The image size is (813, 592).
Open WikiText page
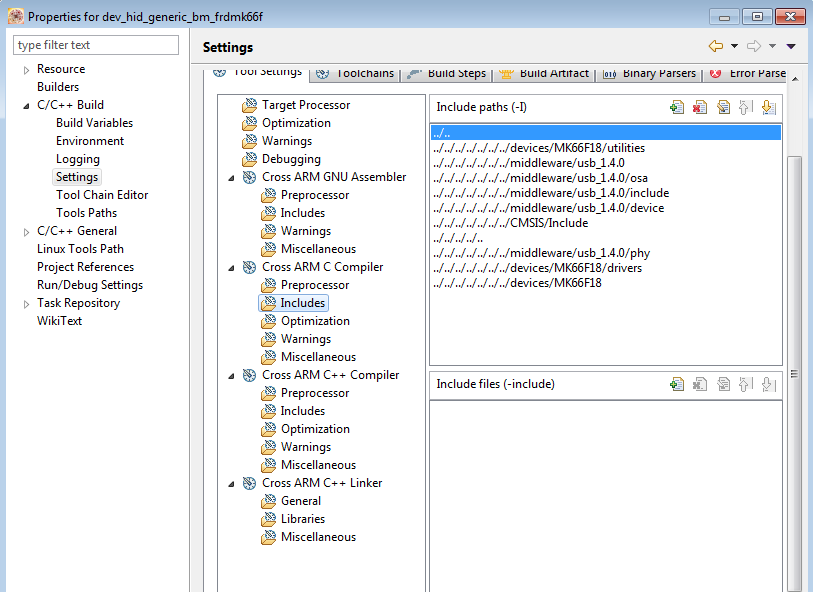click(x=60, y=321)
